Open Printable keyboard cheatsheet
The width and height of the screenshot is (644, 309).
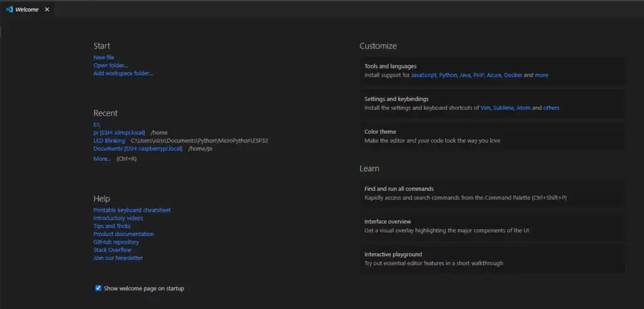[132, 210]
